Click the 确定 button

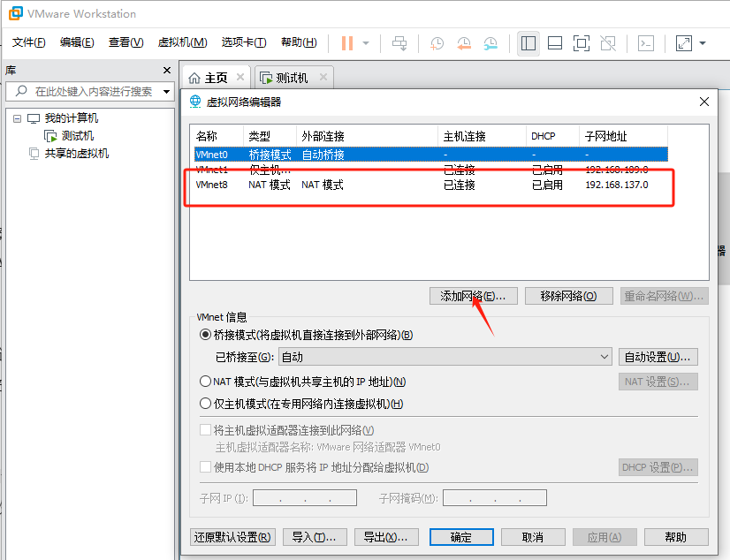461,537
